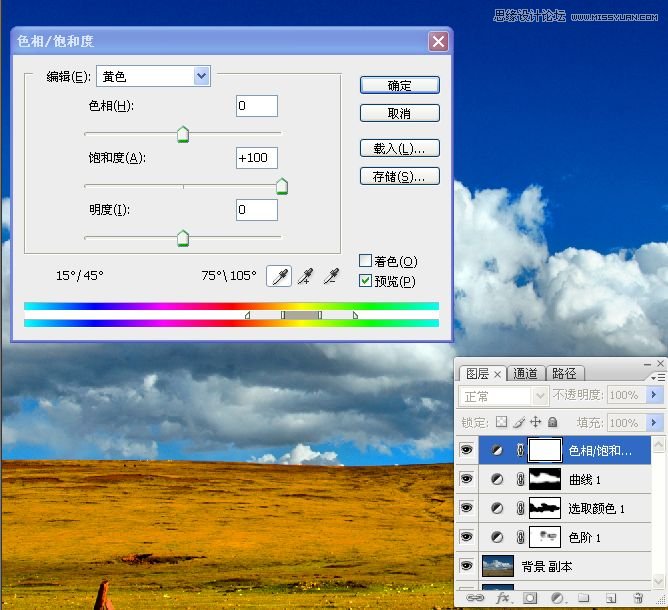Click adjustment icon of 曲线 1 layer

[497, 479]
